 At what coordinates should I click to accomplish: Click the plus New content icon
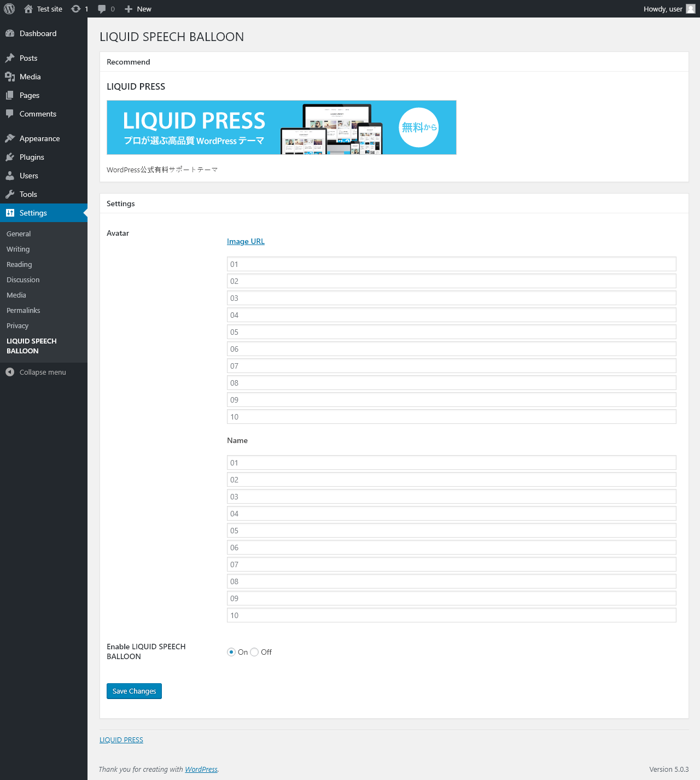pos(129,9)
